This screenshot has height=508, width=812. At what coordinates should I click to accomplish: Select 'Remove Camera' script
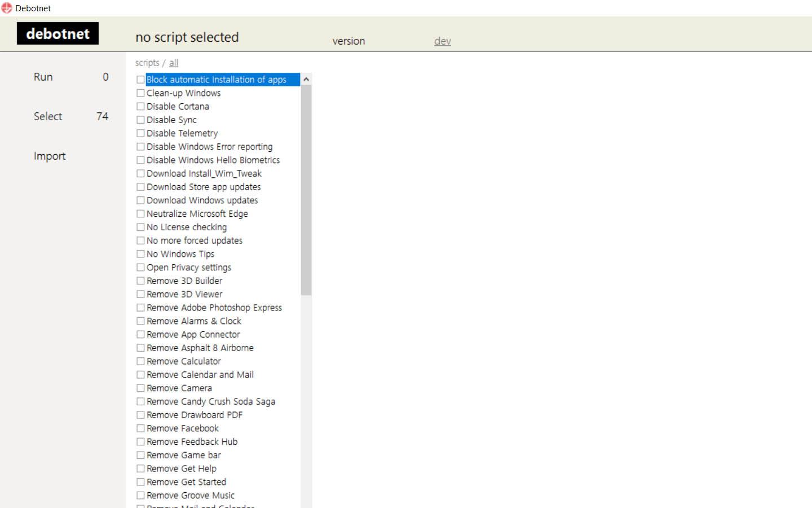coord(179,388)
